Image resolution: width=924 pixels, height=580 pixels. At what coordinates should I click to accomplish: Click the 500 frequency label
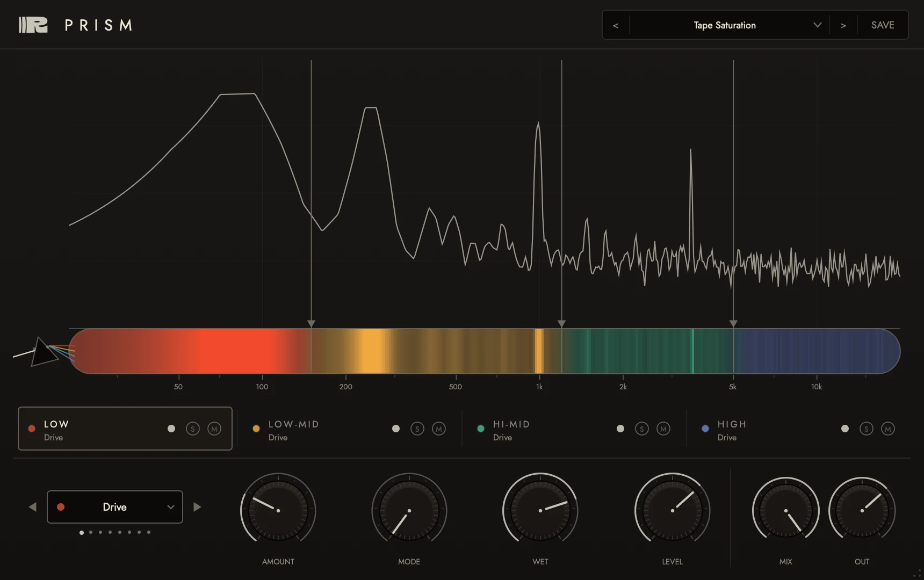coord(456,387)
